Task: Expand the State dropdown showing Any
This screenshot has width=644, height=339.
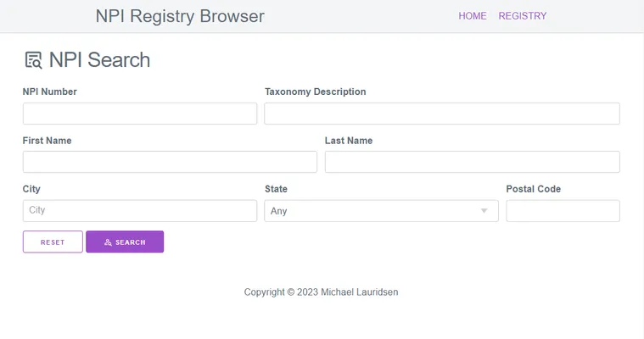Action: tap(381, 211)
